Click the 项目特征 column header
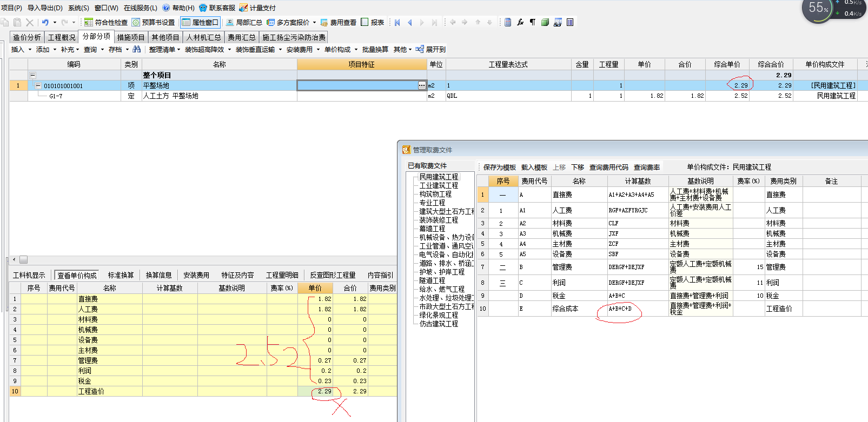 click(x=362, y=64)
